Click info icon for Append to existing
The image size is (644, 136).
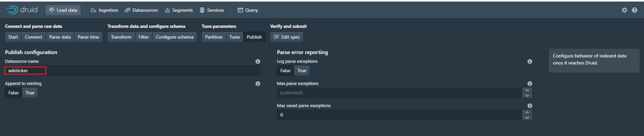tap(258, 84)
